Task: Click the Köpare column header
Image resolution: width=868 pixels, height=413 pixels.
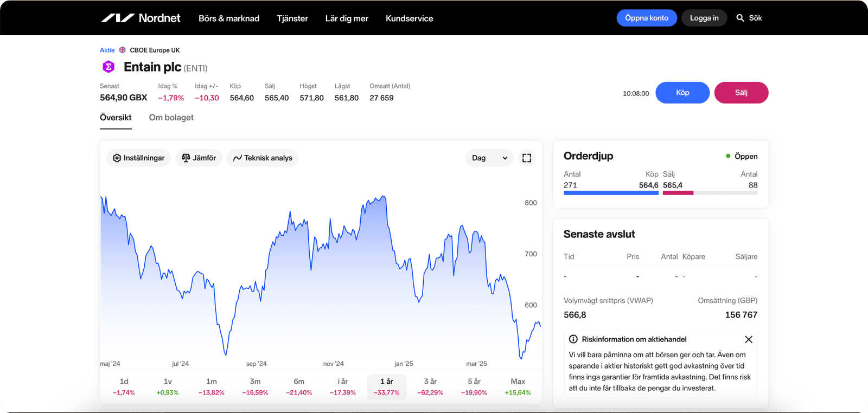Action: (694, 257)
